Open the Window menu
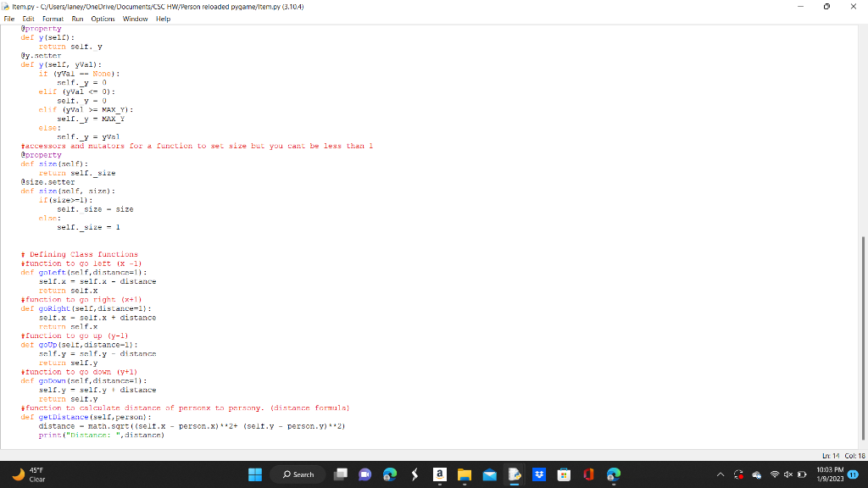The image size is (868, 488). click(135, 19)
